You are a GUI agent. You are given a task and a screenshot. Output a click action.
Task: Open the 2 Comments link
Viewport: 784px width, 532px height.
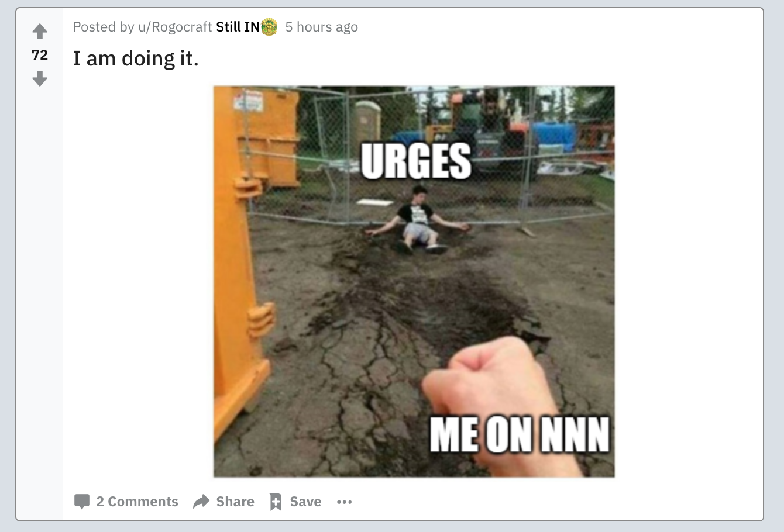pos(137,502)
